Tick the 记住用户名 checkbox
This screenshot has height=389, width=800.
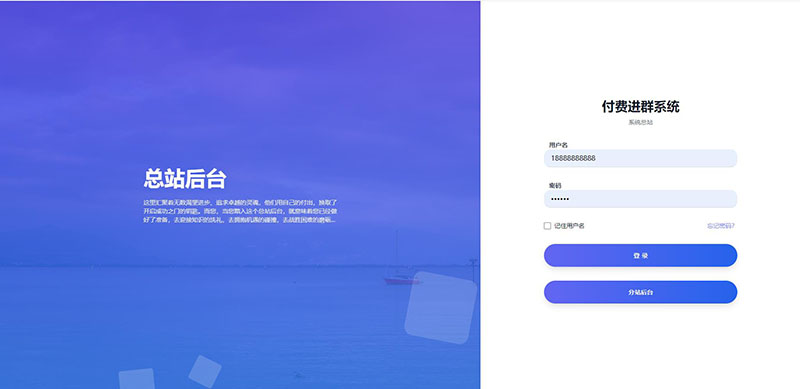click(x=547, y=226)
